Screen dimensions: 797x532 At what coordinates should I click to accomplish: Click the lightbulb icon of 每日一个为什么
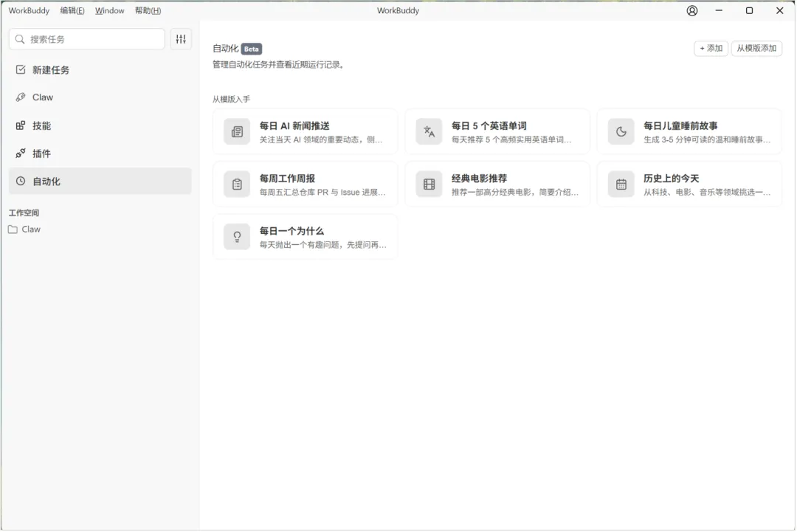click(237, 237)
